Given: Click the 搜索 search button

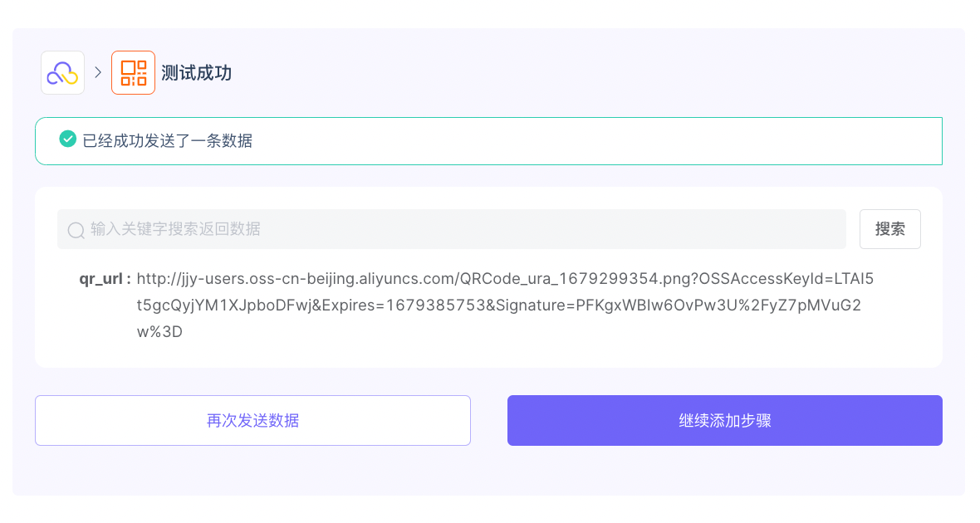Looking at the screenshot, I should click(x=890, y=229).
